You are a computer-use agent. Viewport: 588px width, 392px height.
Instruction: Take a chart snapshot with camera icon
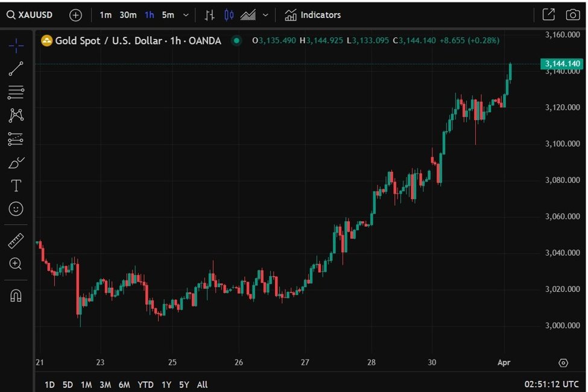pyautogui.click(x=572, y=14)
